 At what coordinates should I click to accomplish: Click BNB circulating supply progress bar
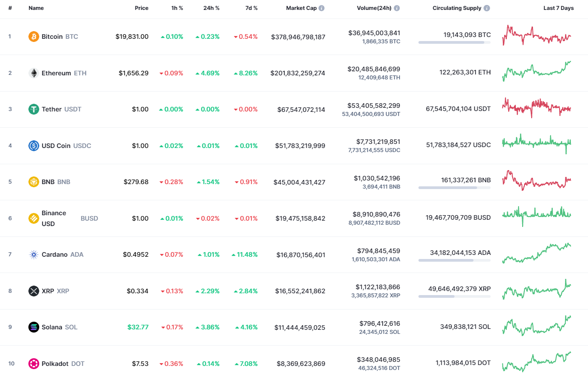pos(455,188)
